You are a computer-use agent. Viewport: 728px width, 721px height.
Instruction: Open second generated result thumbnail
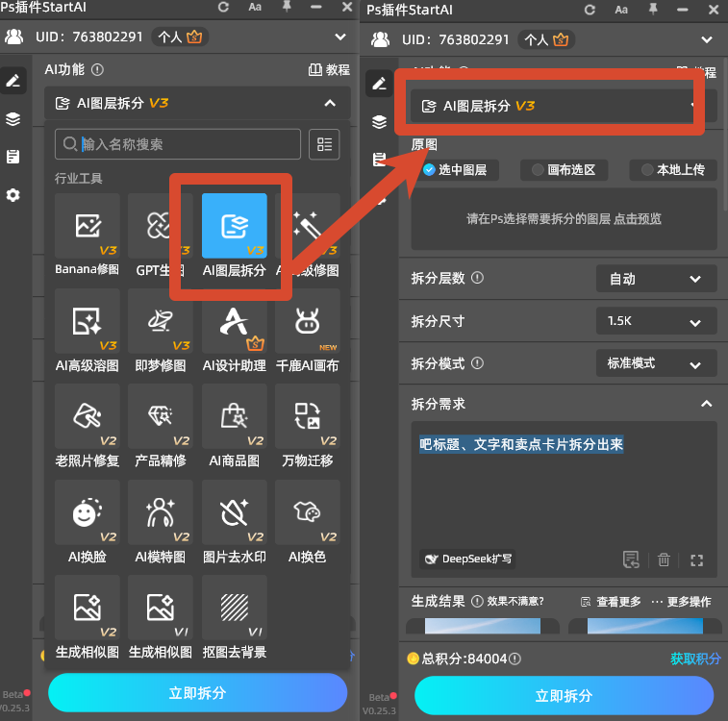click(x=645, y=626)
